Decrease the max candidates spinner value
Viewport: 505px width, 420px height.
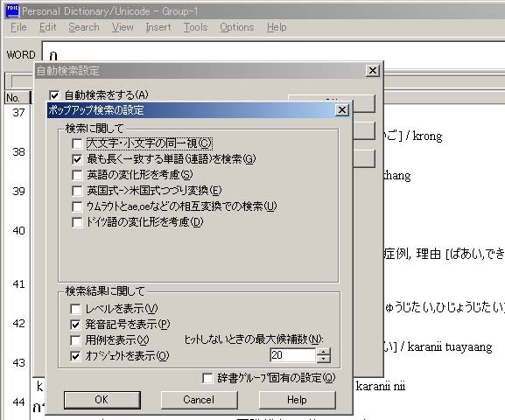(324, 359)
